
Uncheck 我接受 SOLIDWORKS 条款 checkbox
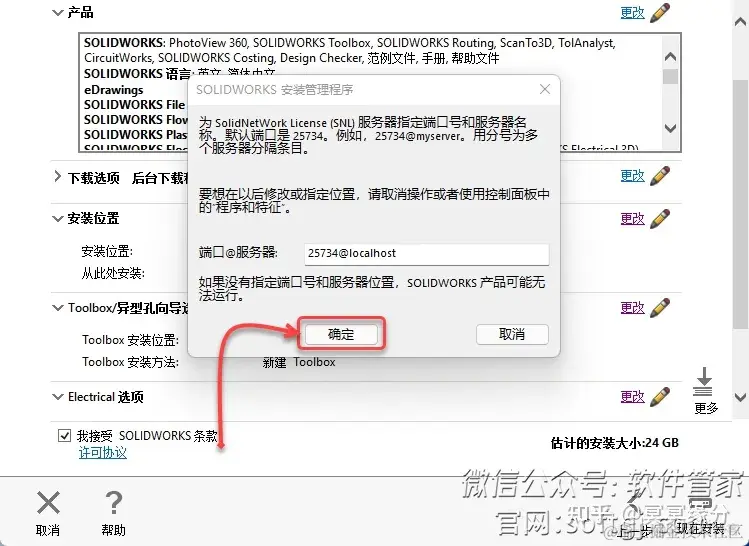(64, 436)
